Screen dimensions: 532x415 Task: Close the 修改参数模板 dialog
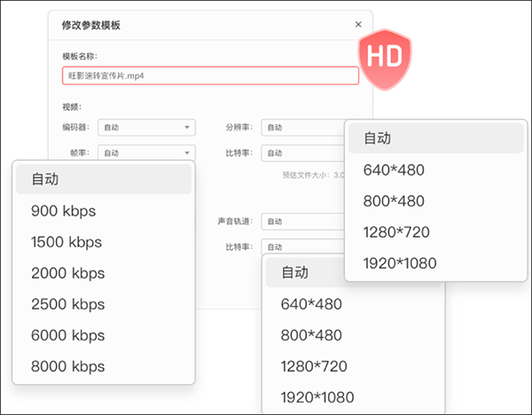pos(358,25)
